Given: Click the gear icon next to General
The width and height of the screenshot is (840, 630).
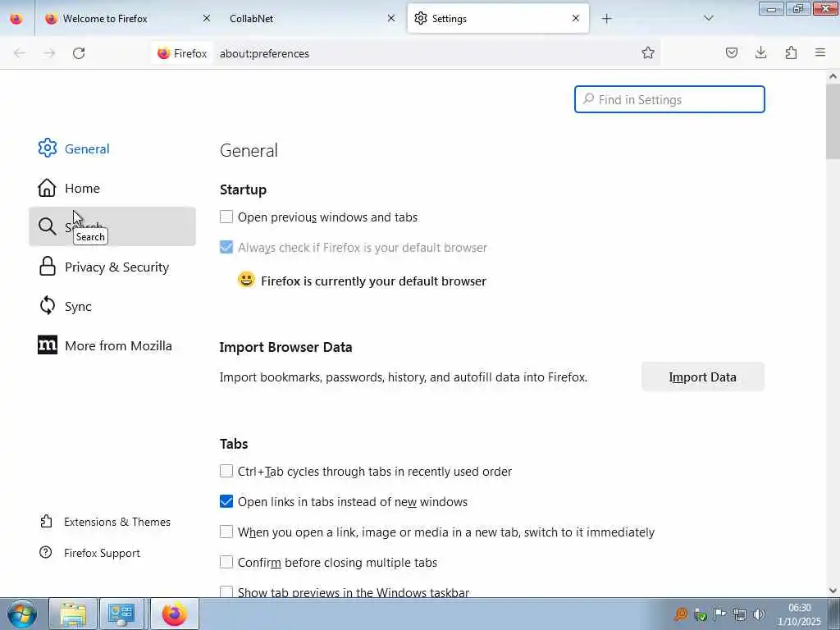Looking at the screenshot, I should tap(47, 148).
